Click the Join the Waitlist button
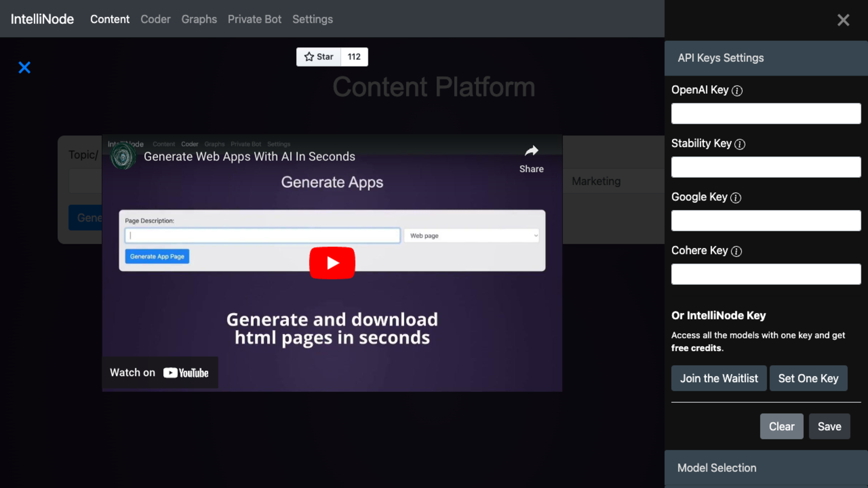Viewport: 868px width, 488px height. click(719, 378)
